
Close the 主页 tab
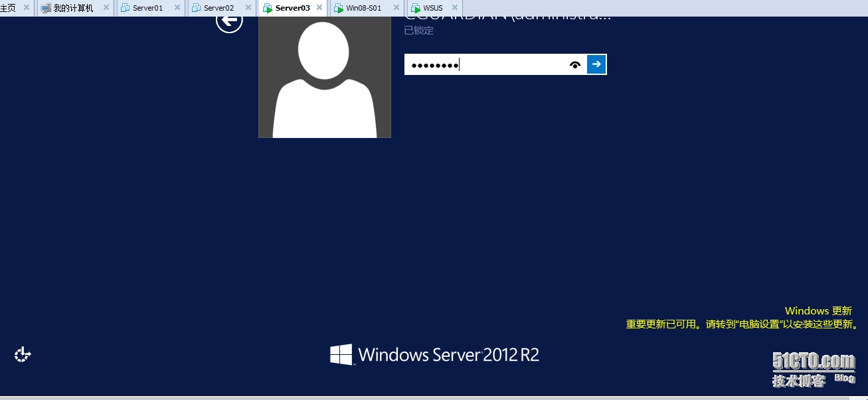click(x=27, y=8)
